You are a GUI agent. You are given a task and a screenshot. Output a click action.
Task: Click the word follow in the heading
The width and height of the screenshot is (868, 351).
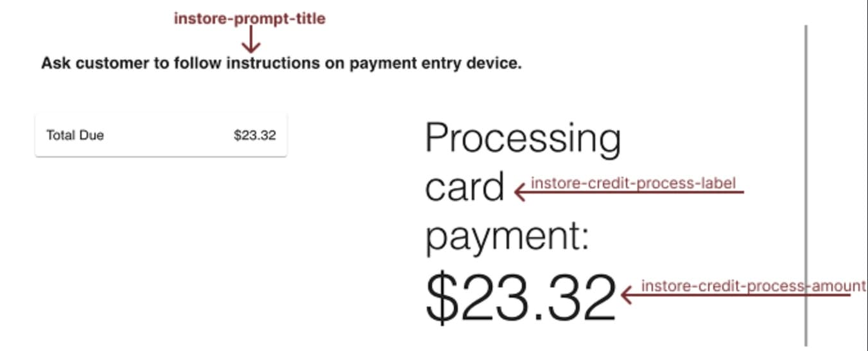198,64
